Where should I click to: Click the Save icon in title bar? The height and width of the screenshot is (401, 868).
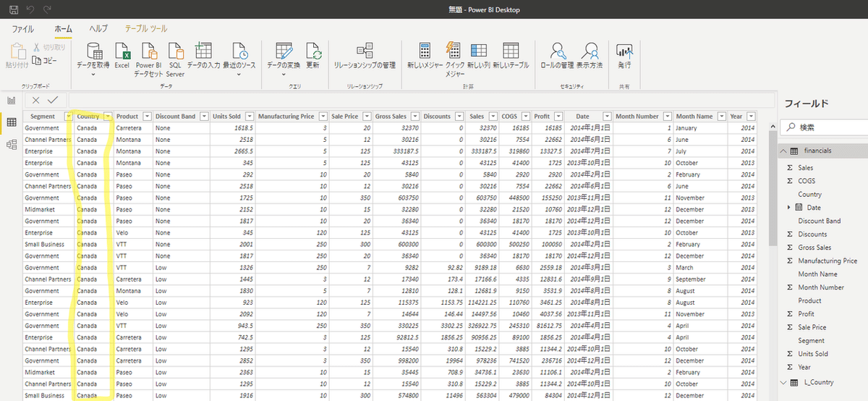click(x=14, y=9)
